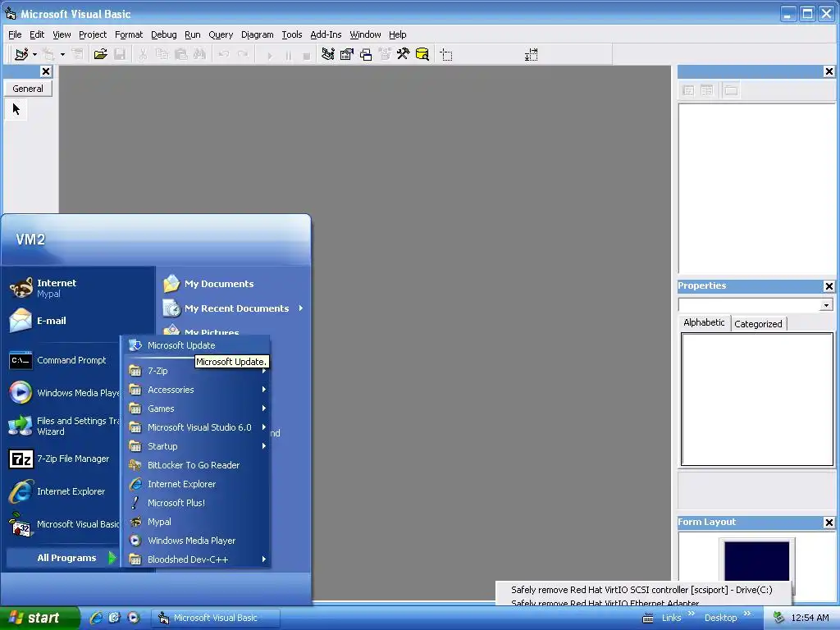
Task: Click the View Code icon in Project panel
Action: 688,90
